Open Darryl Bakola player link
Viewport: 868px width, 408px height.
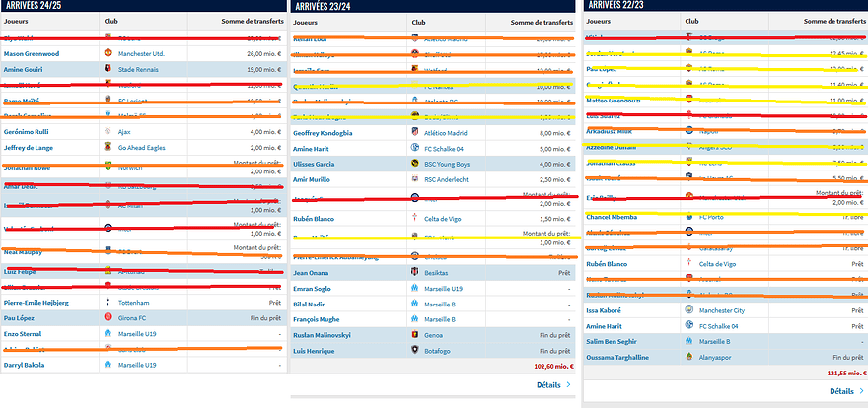click(x=24, y=365)
